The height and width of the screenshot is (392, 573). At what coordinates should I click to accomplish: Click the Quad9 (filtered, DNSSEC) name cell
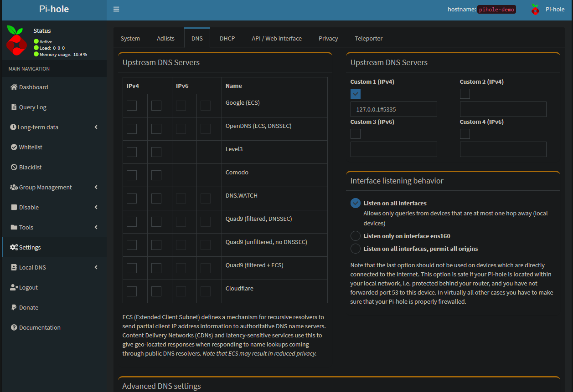click(274, 222)
